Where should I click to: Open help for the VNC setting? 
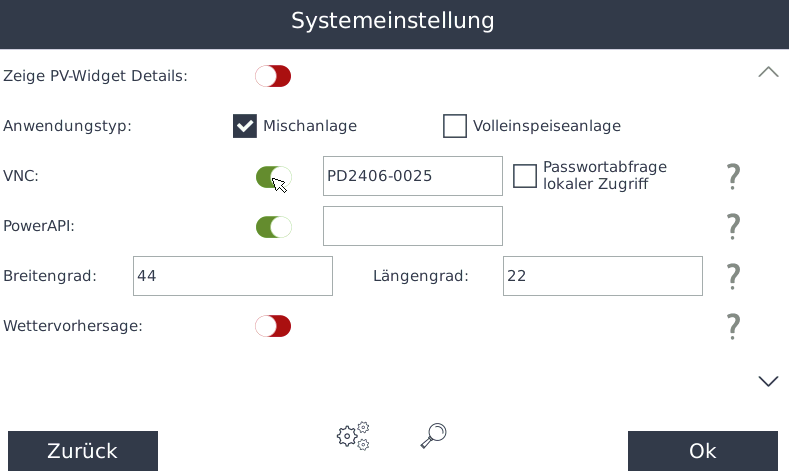click(x=733, y=177)
